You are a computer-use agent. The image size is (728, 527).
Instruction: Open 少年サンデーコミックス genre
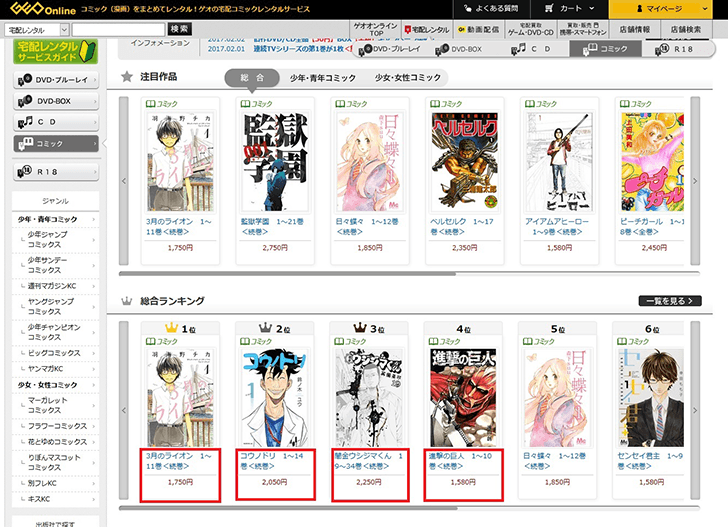[x=55, y=265]
